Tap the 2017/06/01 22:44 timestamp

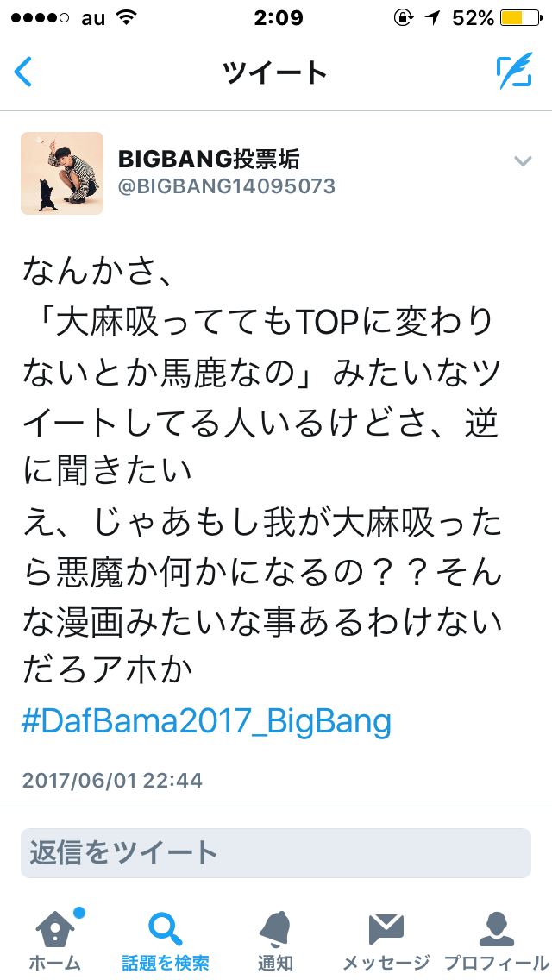(112, 780)
